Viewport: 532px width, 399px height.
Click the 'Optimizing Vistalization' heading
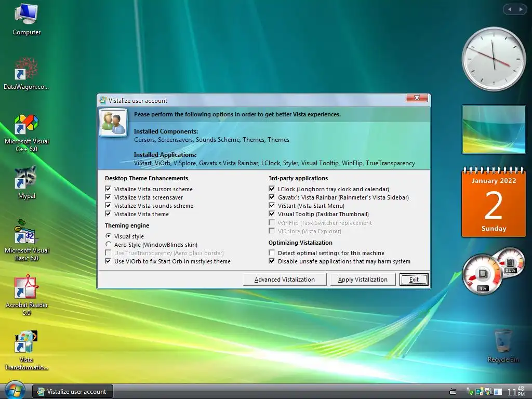pos(300,243)
